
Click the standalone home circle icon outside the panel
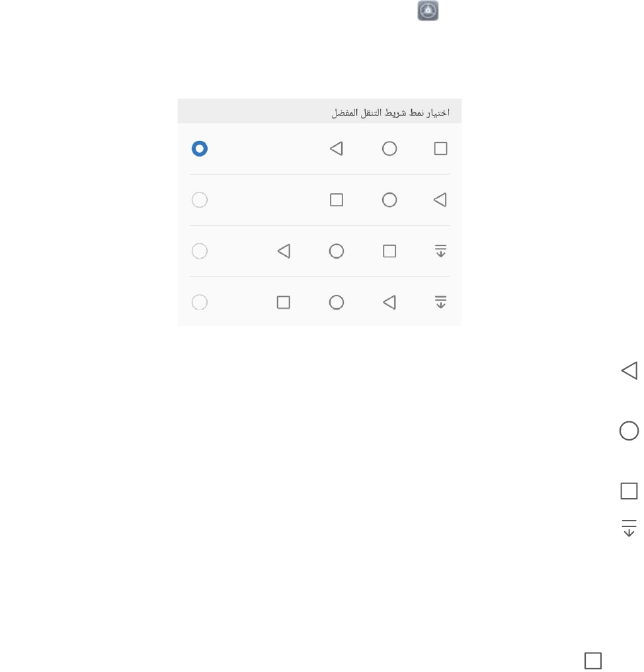[629, 431]
